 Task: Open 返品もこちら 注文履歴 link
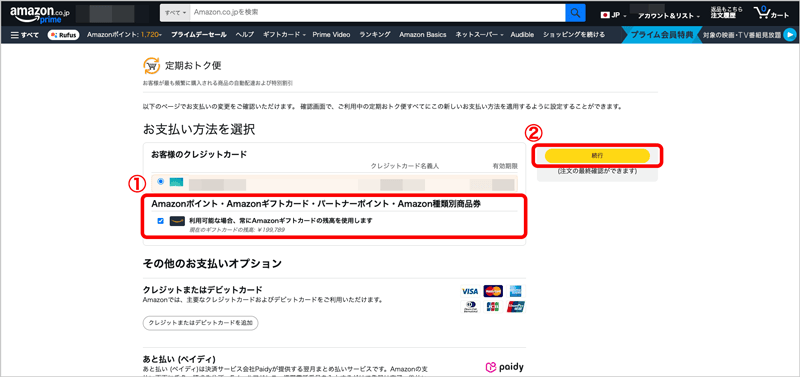point(727,13)
